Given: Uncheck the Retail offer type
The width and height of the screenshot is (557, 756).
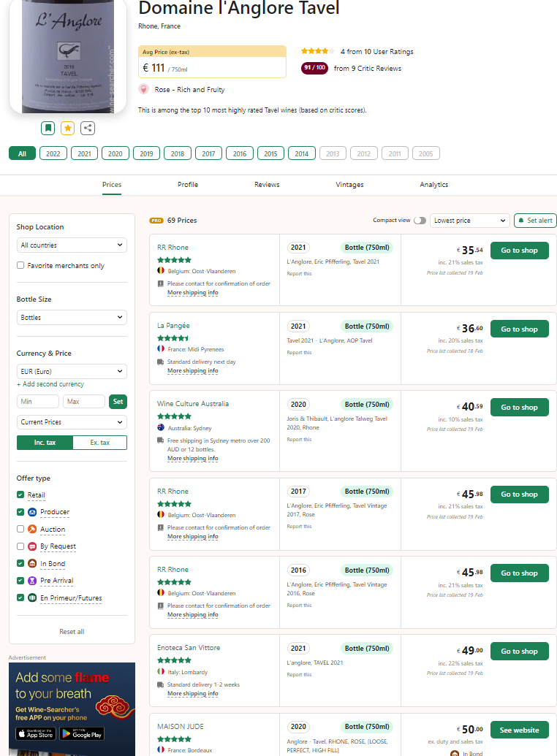Looking at the screenshot, I should [x=20, y=495].
